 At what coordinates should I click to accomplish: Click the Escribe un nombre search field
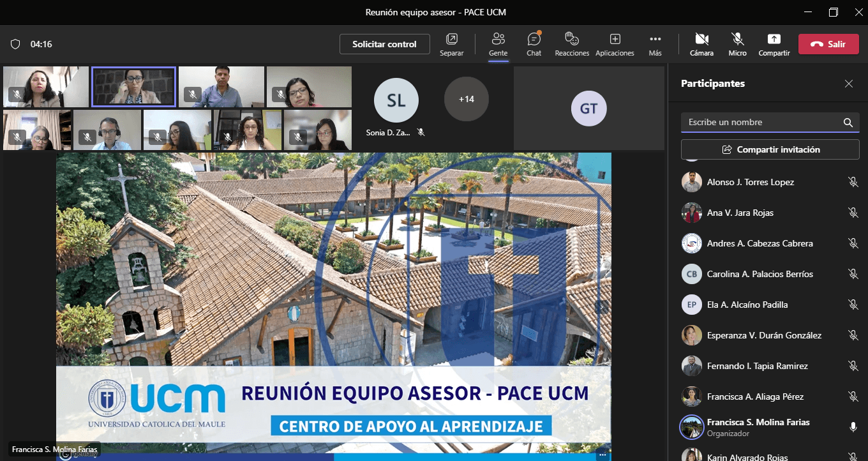[x=759, y=123]
